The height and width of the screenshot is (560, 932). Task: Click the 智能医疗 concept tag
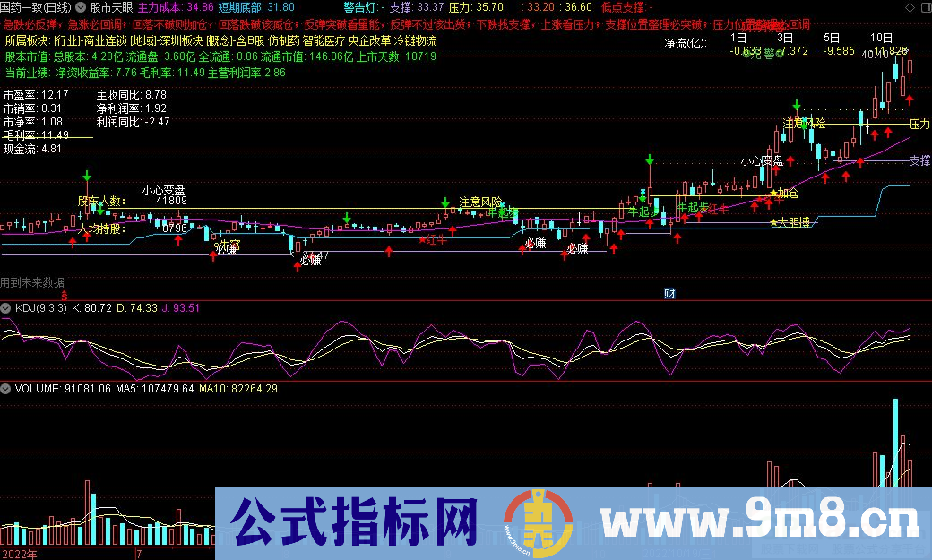pos(324,40)
